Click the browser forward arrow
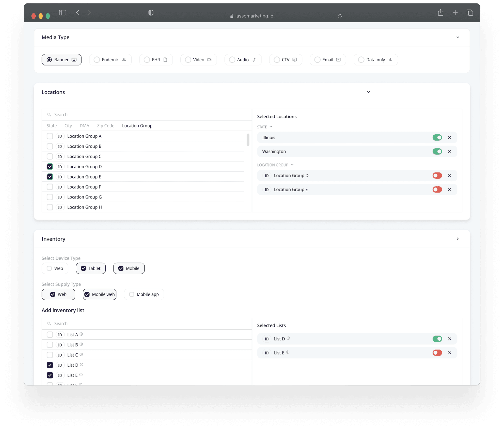Screen dimensions: 504x430 coord(89,13)
